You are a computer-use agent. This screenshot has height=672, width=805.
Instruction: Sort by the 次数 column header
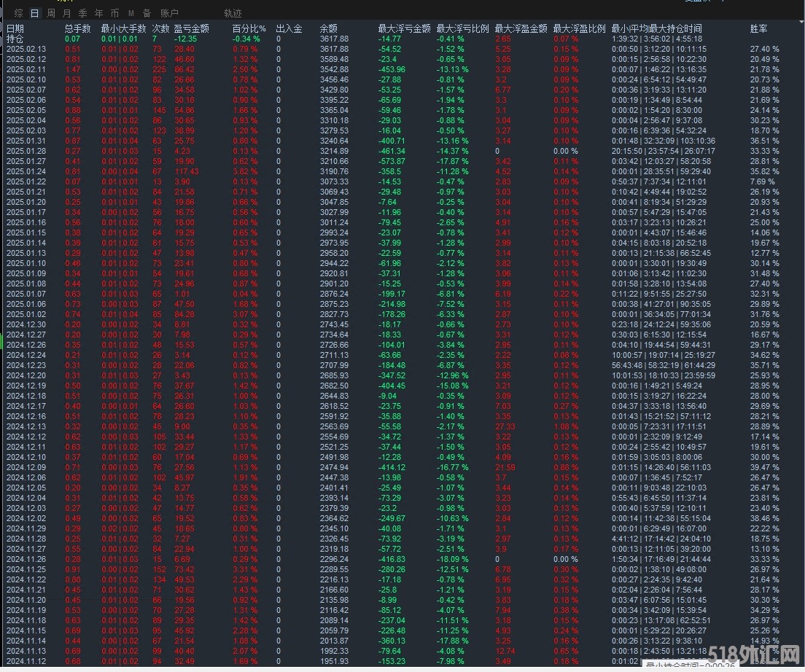pyautogui.click(x=160, y=28)
